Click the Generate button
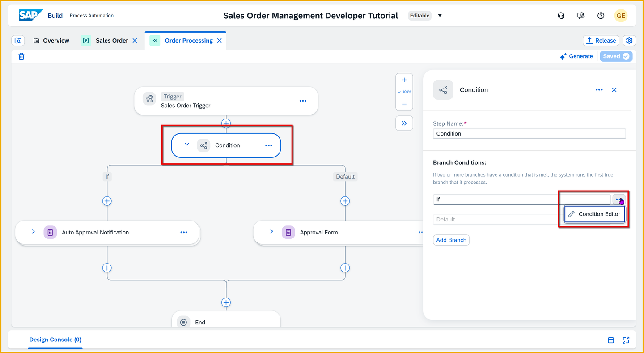This screenshot has width=644, height=353. (x=576, y=56)
